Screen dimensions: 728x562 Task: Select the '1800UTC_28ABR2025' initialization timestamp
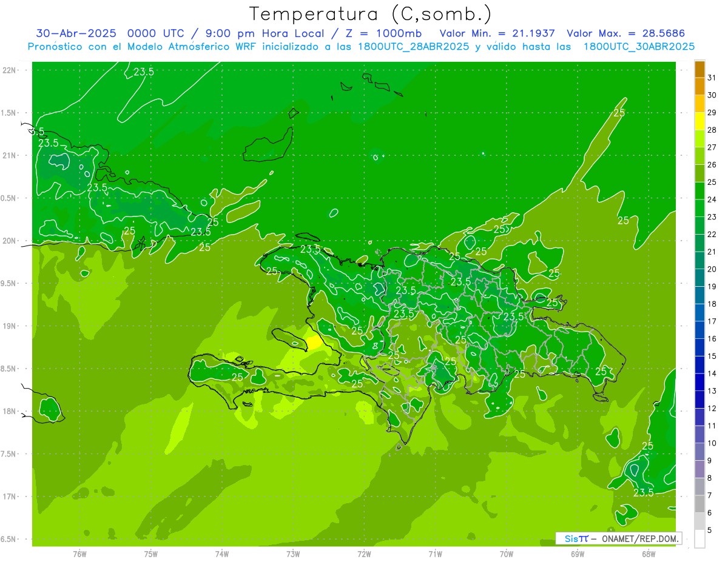413,47
